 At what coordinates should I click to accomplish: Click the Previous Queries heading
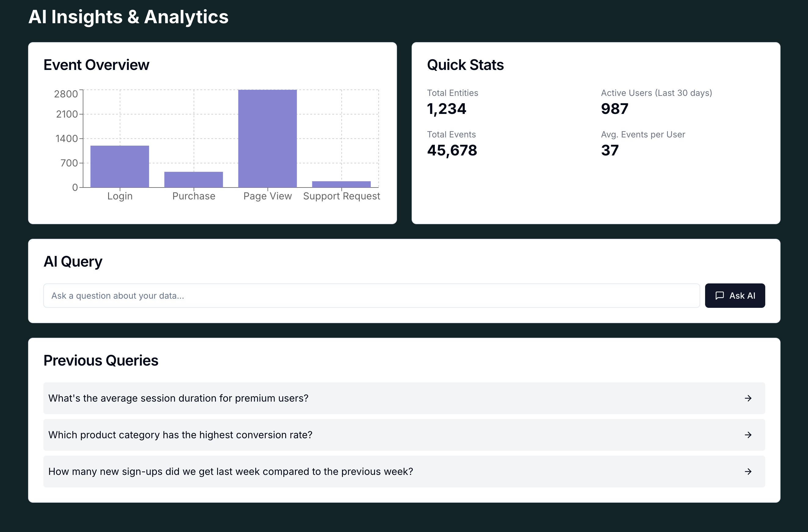(101, 361)
